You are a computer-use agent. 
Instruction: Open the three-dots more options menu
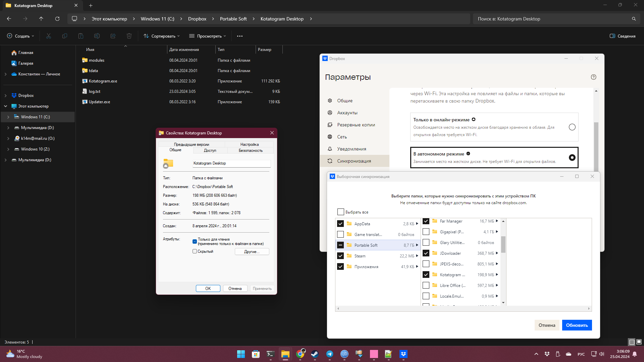click(x=240, y=36)
